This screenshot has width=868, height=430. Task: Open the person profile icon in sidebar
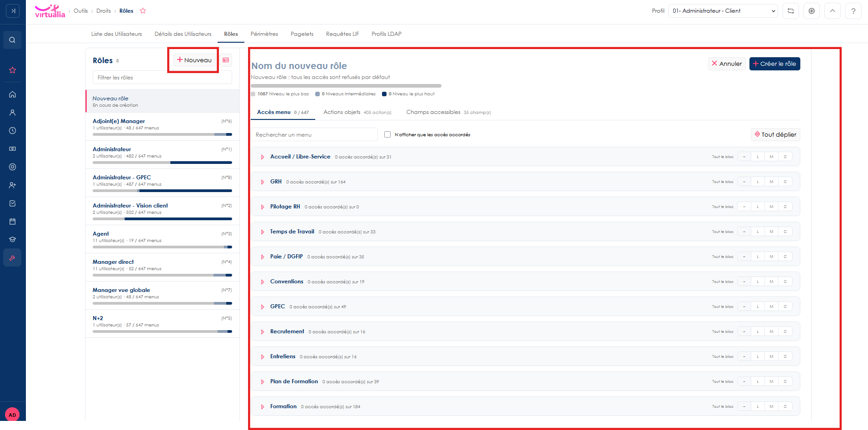click(12, 113)
